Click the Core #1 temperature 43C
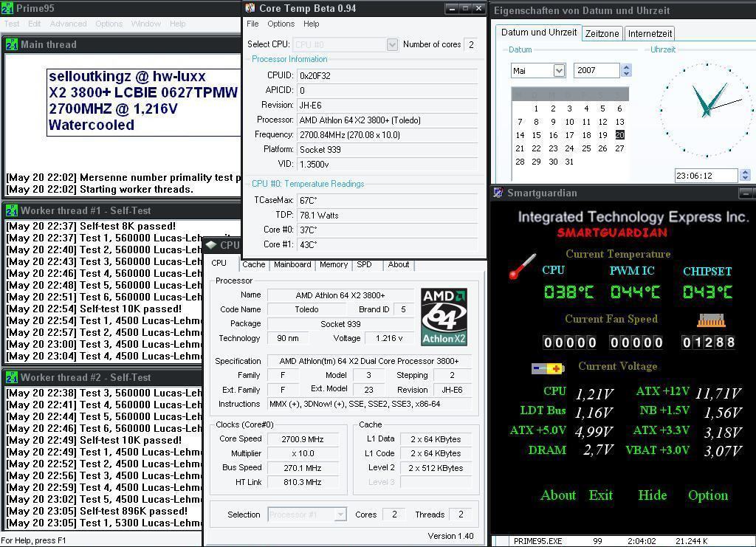This screenshot has height=547, width=756. point(387,245)
